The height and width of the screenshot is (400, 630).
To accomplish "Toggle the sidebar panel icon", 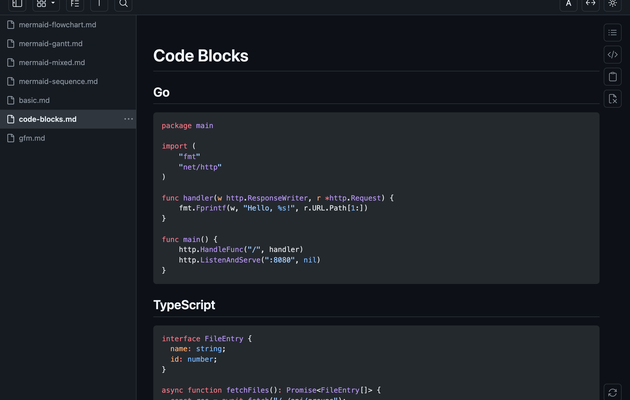I will (17, 4).
